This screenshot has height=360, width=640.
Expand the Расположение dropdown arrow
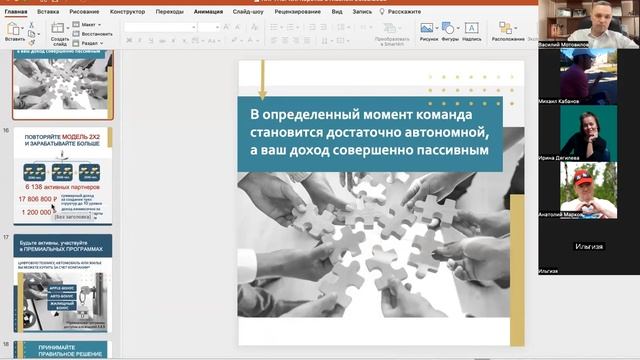[516, 28]
